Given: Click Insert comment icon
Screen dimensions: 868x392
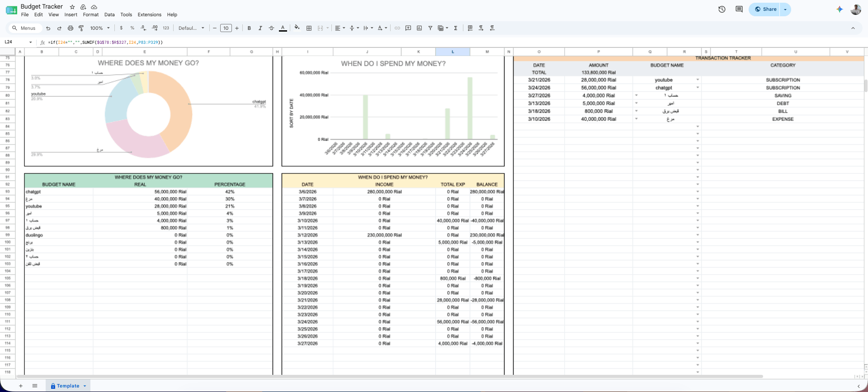Looking at the screenshot, I should (408, 28).
